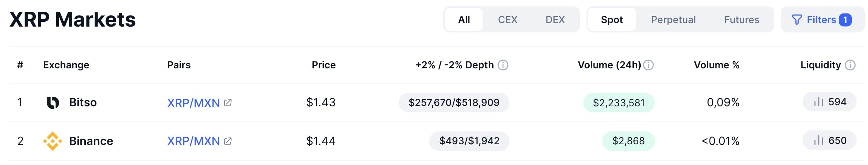
Task: Click the Binance exchange name
Action: pos(91,141)
